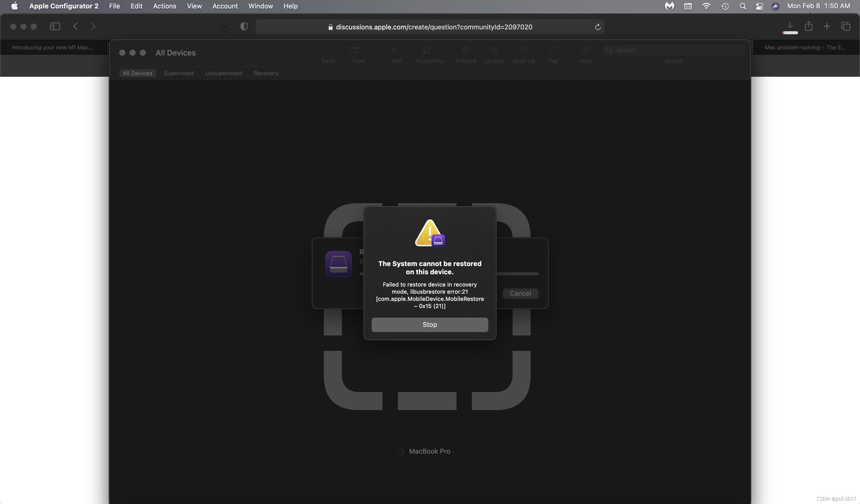Click the Prepare toolbar icon

coord(466,50)
